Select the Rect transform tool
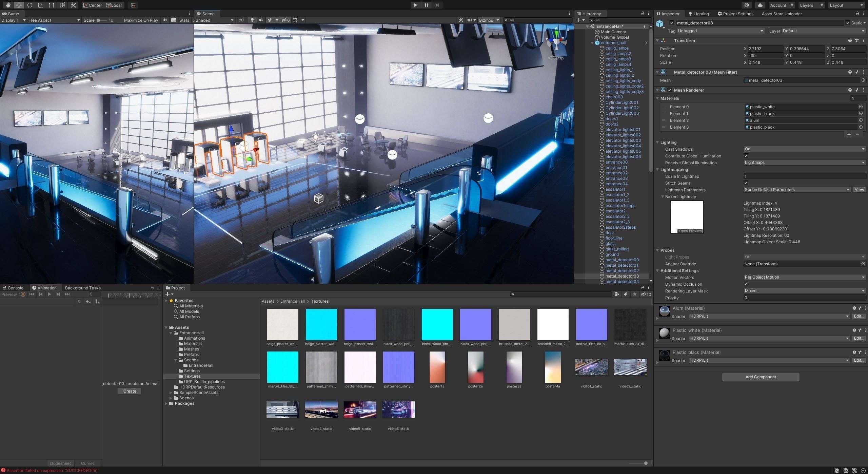 pos(52,5)
